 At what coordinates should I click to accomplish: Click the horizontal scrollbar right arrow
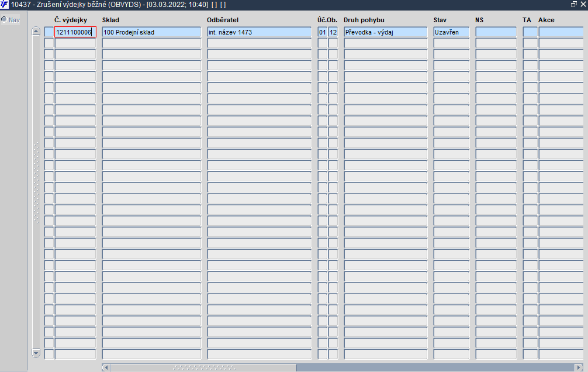pos(579,367)
